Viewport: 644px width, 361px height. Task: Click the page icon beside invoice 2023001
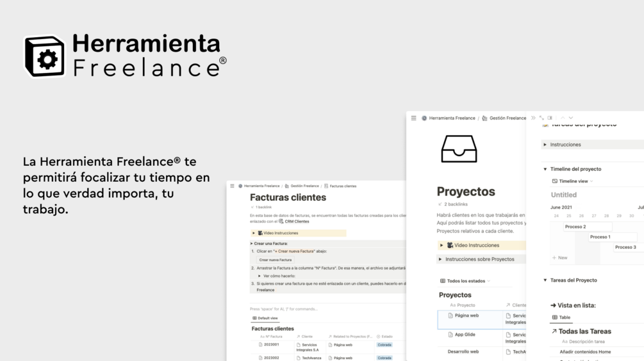pyautogui.click(x=260, y=344)
